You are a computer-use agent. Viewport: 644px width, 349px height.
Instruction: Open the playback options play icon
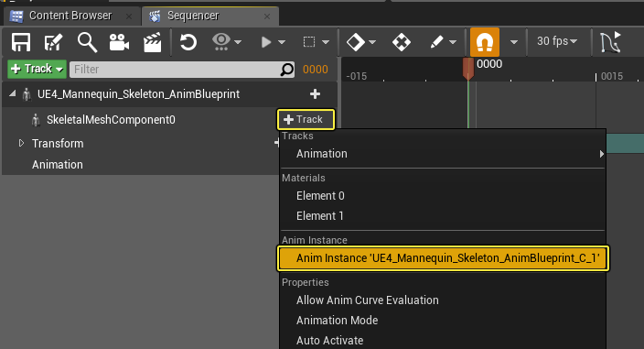coord(266,42)
